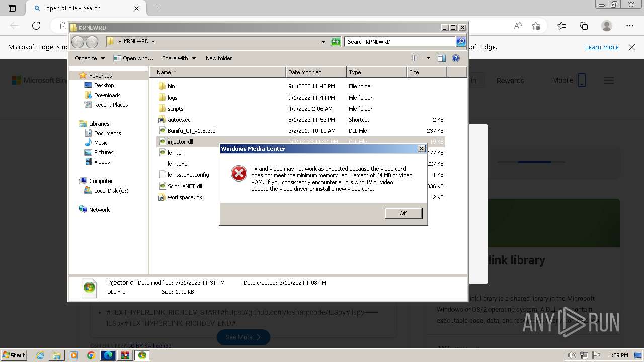Open the Videos library
Image resolution: width=644 pixels, height=362 pixels.
coord(102,162)
